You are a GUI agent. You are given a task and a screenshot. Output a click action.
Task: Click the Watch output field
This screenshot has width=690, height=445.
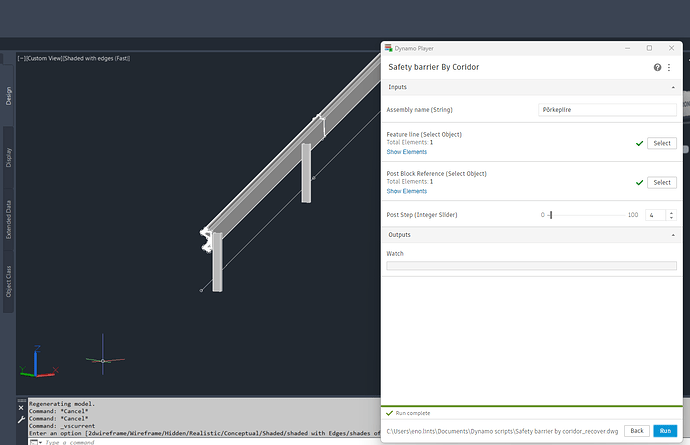coord(531,265)
